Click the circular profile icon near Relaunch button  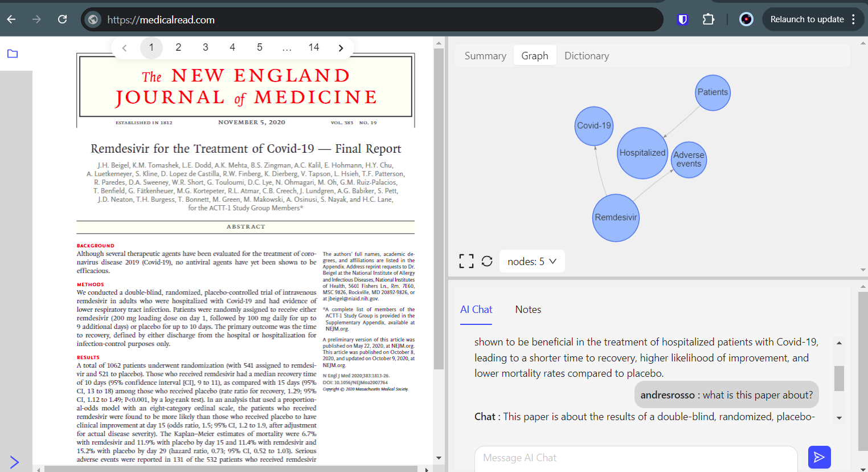click(x=746, y=19)
